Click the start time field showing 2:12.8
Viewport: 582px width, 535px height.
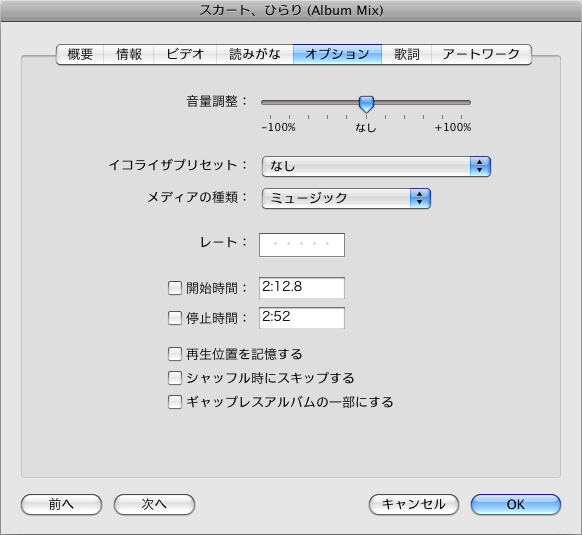click(x=302, y=288)
